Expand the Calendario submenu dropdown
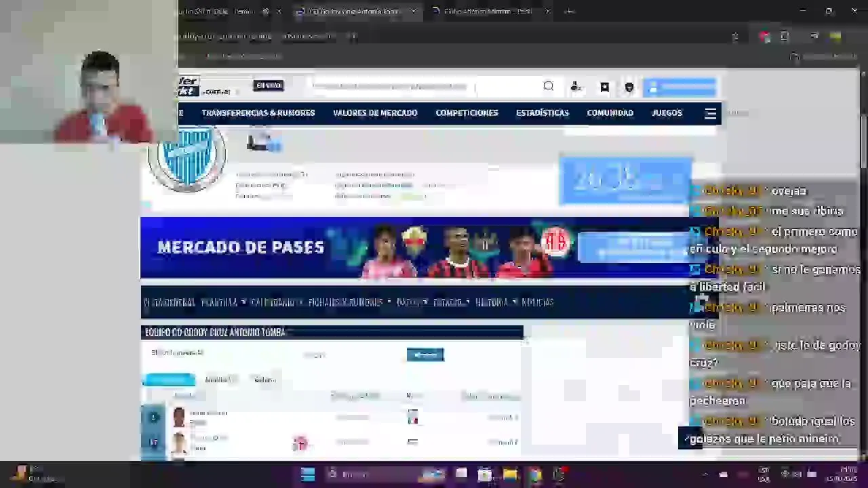 pos(276,303)
